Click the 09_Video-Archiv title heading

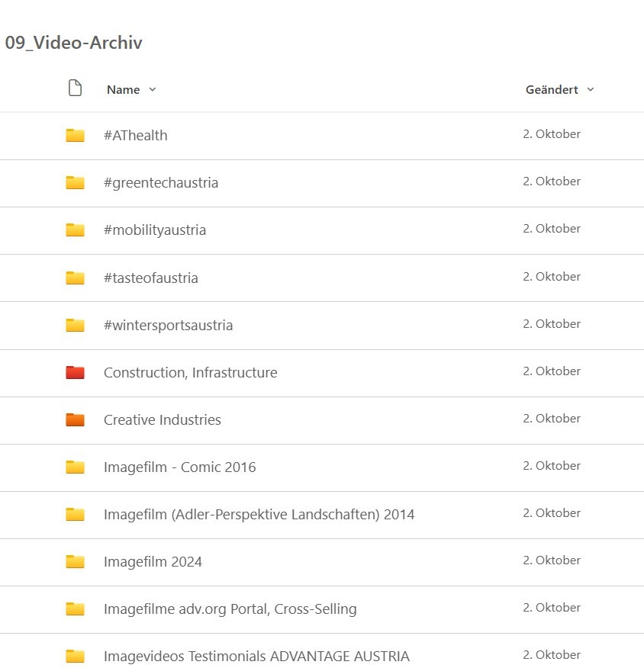click(73, 43)
